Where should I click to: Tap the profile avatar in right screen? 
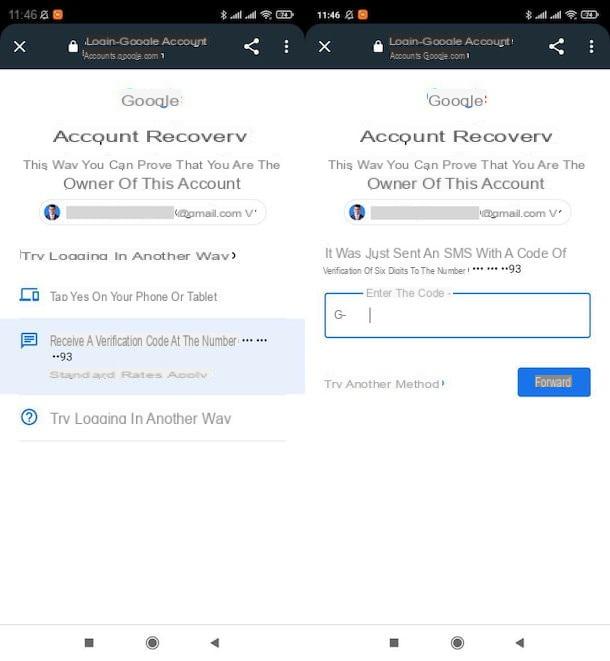coord(357,212)
